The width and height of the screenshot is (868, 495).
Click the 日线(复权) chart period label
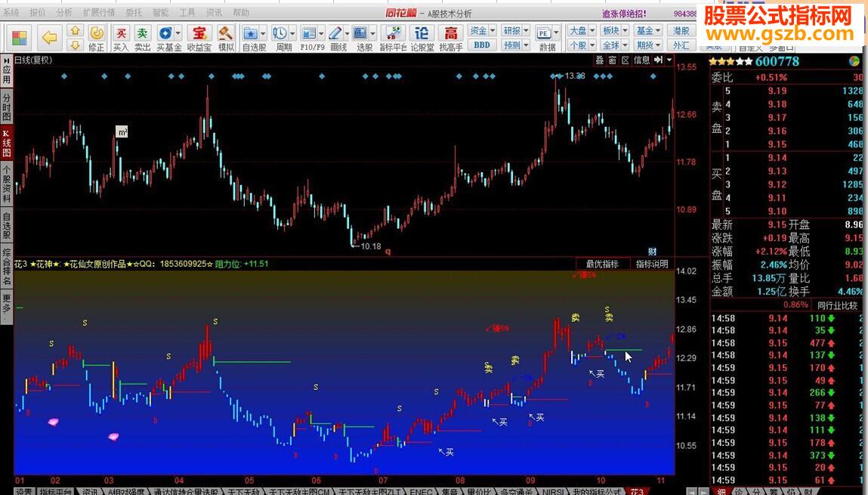pos(33,60)
